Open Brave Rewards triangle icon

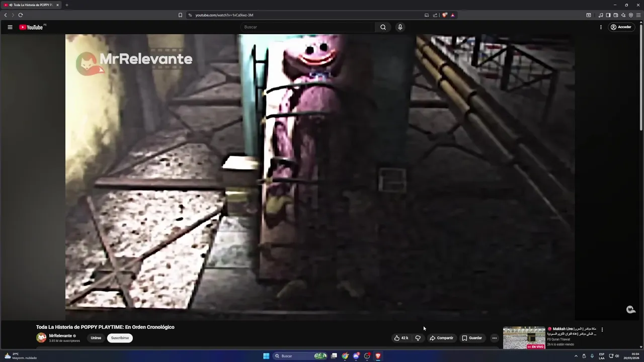(x=452, y=15)
